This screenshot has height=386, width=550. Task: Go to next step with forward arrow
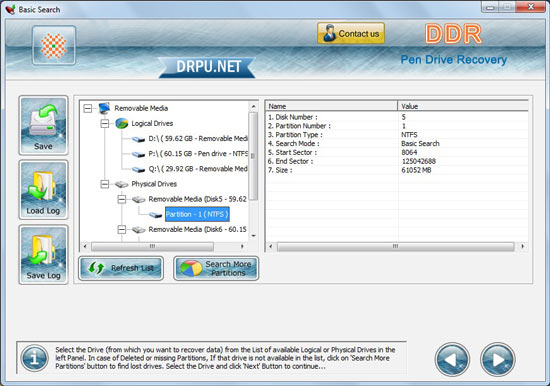[x=497, y=359]
